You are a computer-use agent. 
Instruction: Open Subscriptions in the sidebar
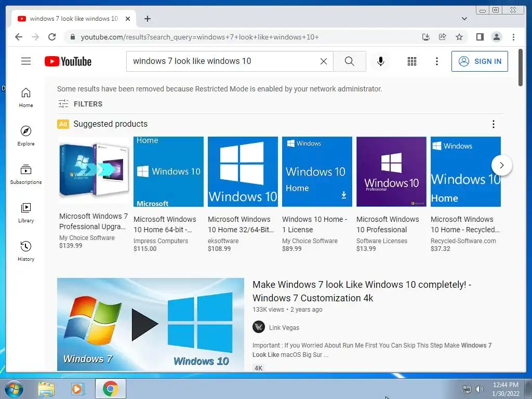[26, 175]
